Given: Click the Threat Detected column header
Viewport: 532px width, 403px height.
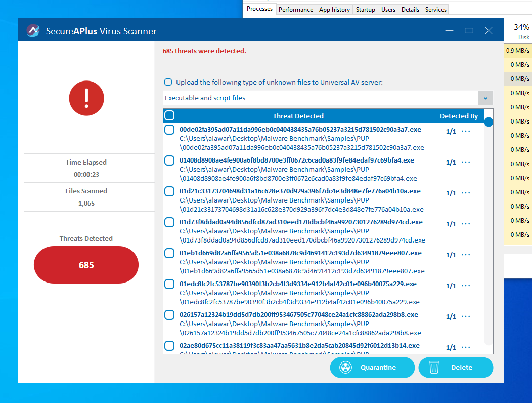Looking at the screenshot, I should (x=298, y=116).
